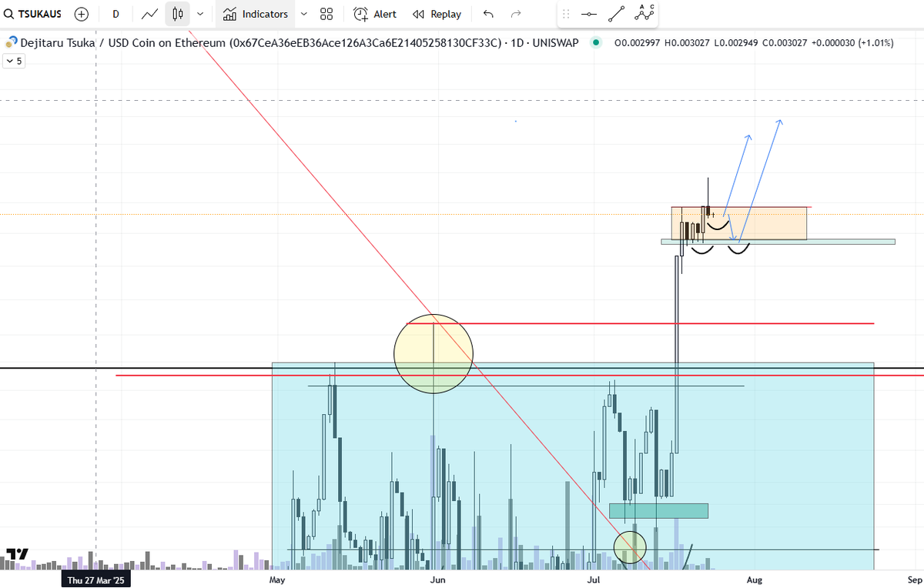Viewport: 924px width, 588px height.
Task: Click the Thu 27 Mar '25 date label
Action: (95, 579)
